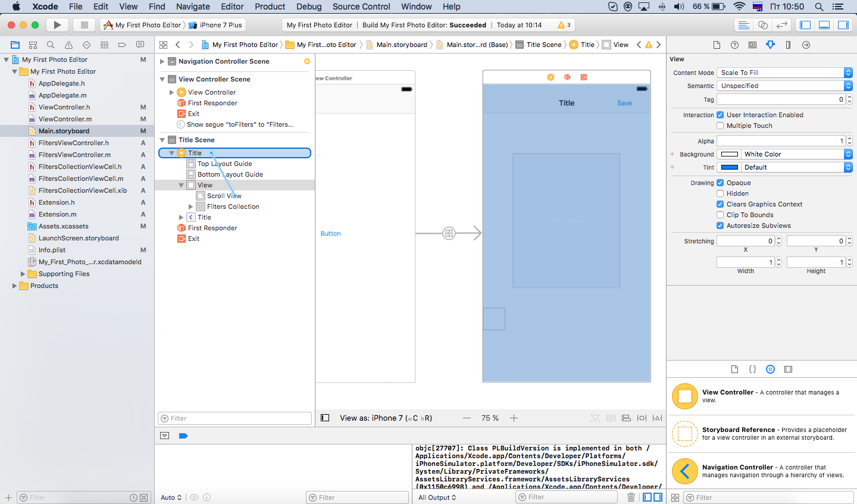Screen dimensions: 857x504
Task: Open the Code Snippet library
Action: pyautogui.click(x=752, y=370)
